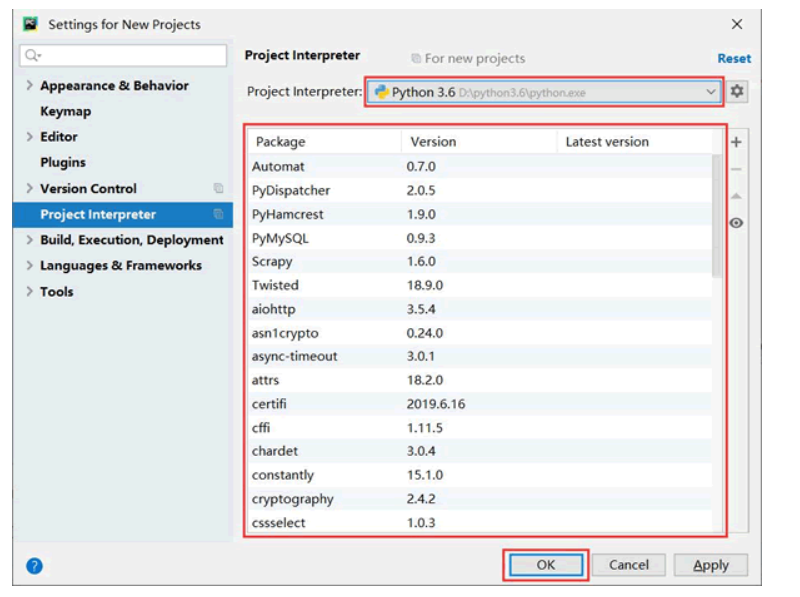Click version 2019.6.16 cell
800x597 pixels.
(x=436, y=404)
